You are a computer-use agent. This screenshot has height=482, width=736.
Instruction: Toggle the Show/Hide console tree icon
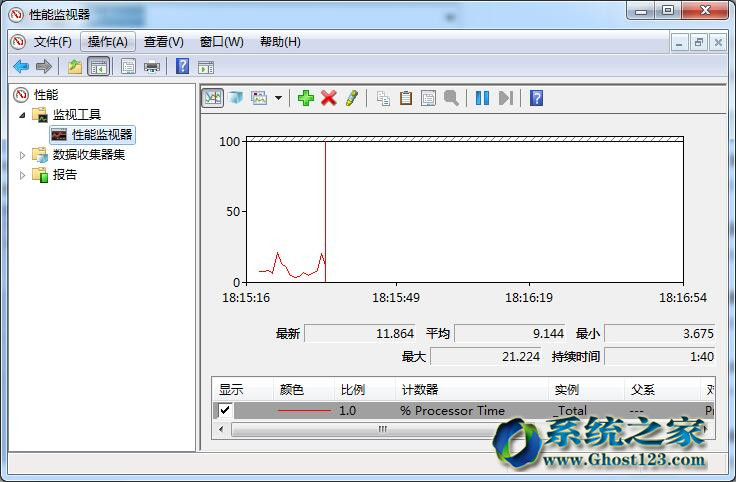click(x=99, y=67)
